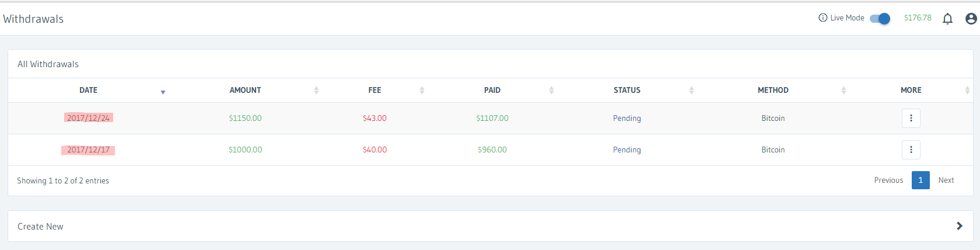Expand the Create New panel chevron
Viewport: 980px width, 250px height.
tap(959, 226)
